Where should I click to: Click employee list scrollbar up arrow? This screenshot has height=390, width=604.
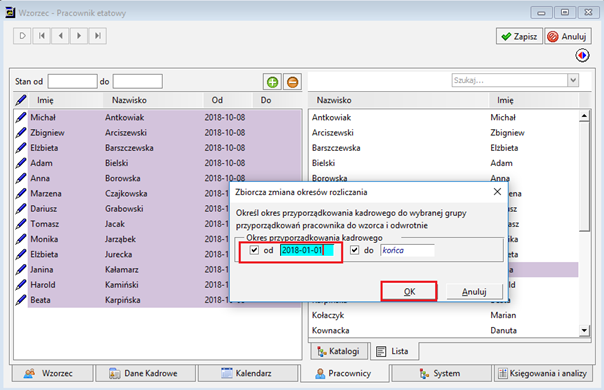point(584,116)
